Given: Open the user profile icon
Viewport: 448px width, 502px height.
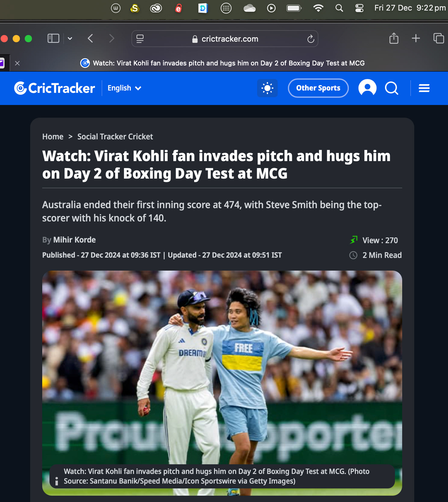Looking at the screenshot, I should tap(367, 88).
